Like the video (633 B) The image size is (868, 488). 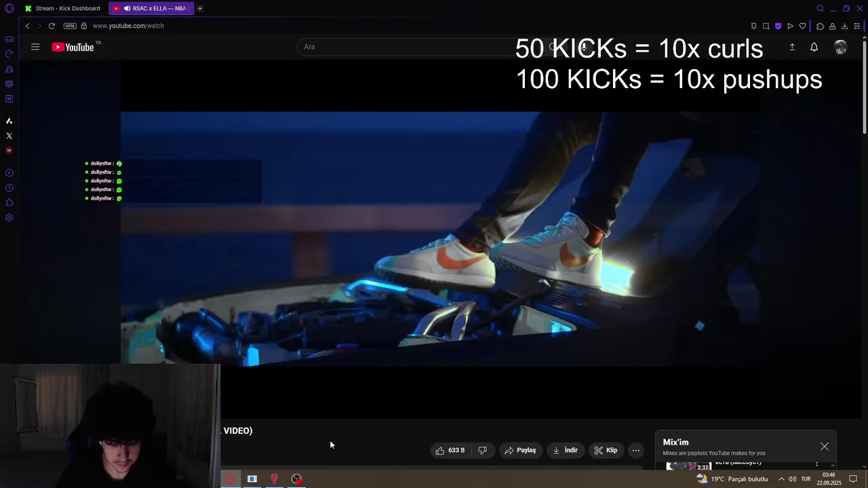pyautogui.click(x=450, y=450)
